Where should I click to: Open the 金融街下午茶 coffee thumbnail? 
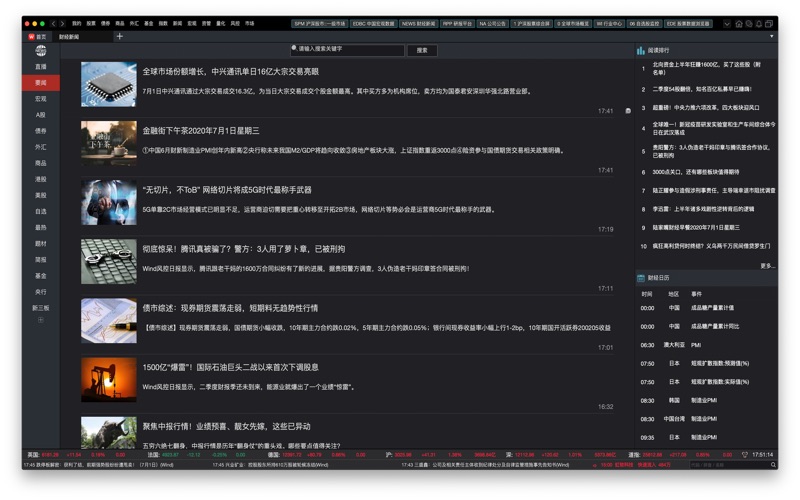pyautogui.click(x=109, y=143)
